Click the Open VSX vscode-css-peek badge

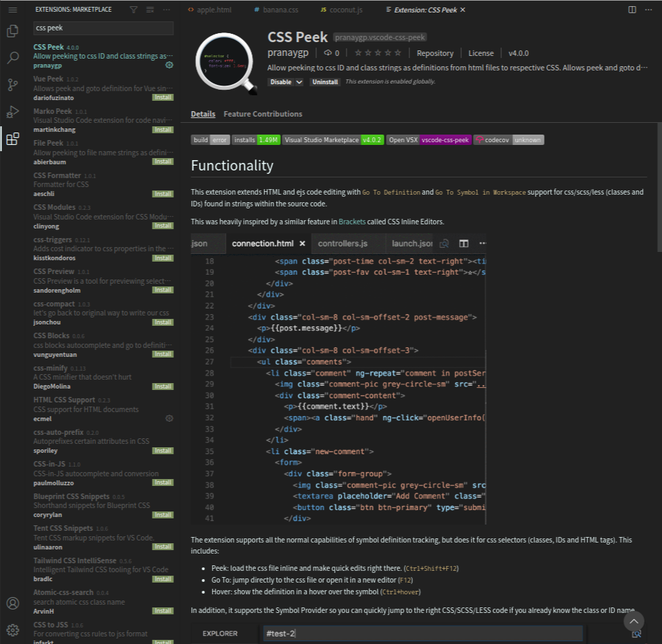[429, 140]
